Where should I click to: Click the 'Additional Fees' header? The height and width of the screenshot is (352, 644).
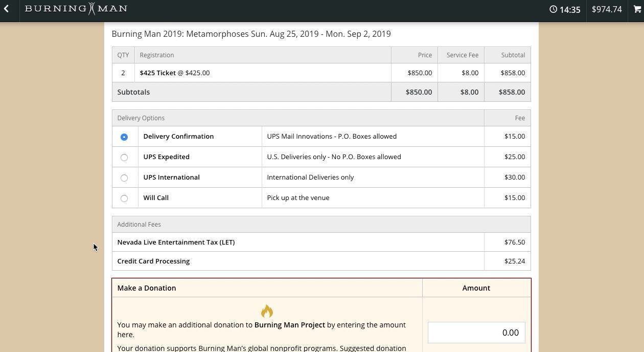pyautogui.click(x=139, y=224)
